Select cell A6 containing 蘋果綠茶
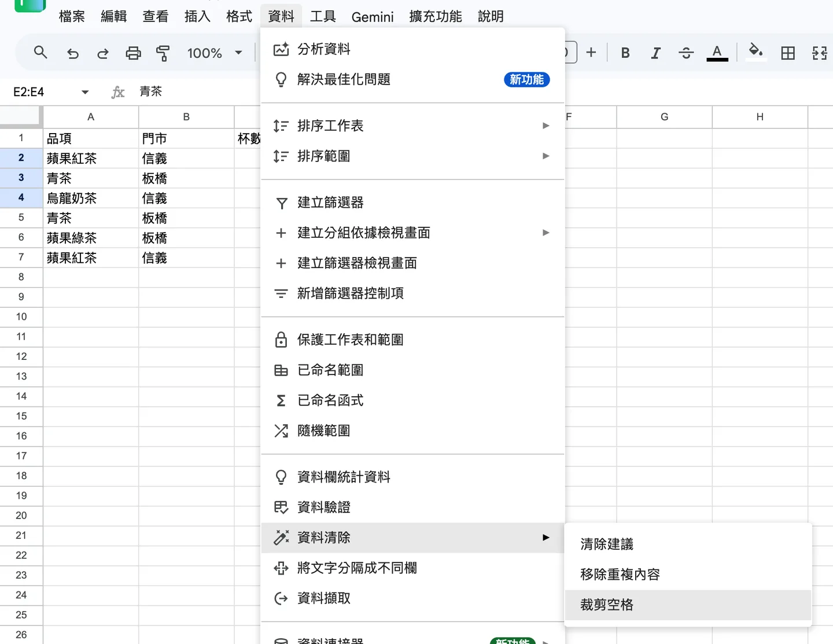The width and height of the screenshot is (833, 644). coord(91,238)
